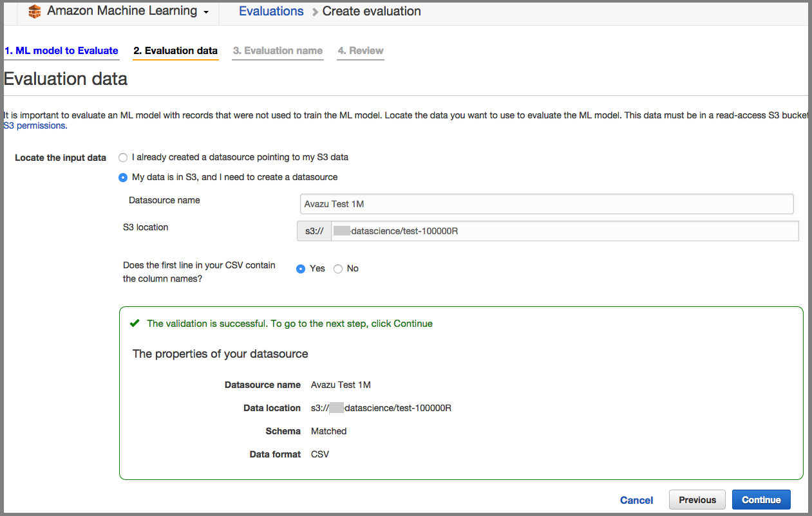Image resolution: width=812 pixels, height=516 pixels.
Task: Cancel the evaluation creation
Action: (x=636, y=500)
